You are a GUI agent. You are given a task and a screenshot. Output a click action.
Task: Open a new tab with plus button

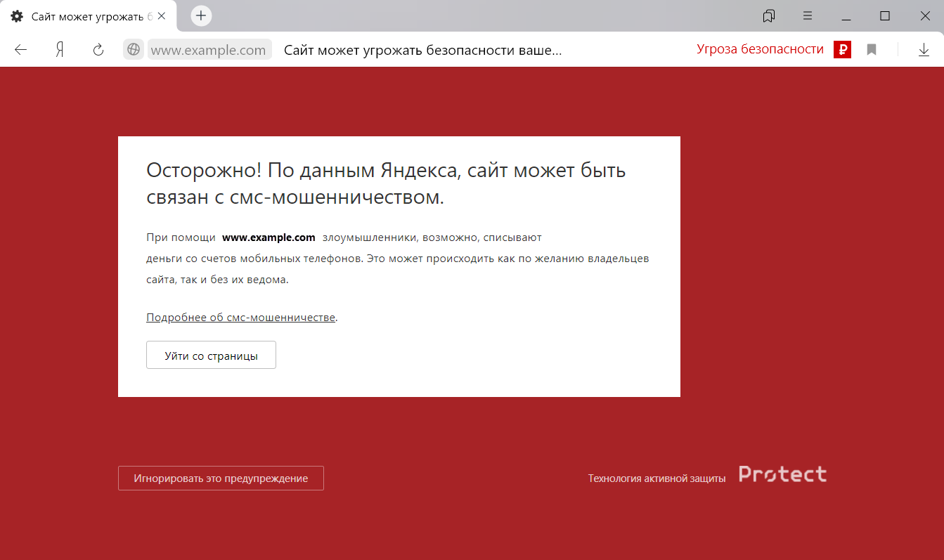(x=201, y=15)
